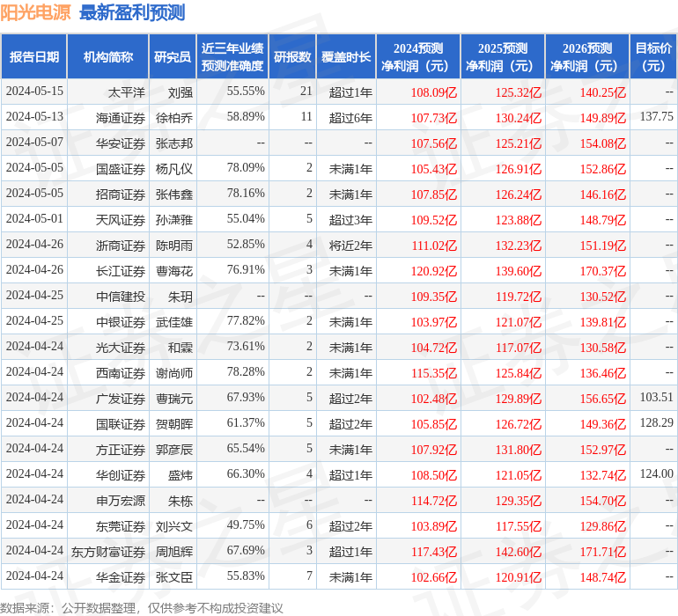678x616 pixels.
Task: Click target price 128.29
Action: pyautogui.click(x=656, y=422)
